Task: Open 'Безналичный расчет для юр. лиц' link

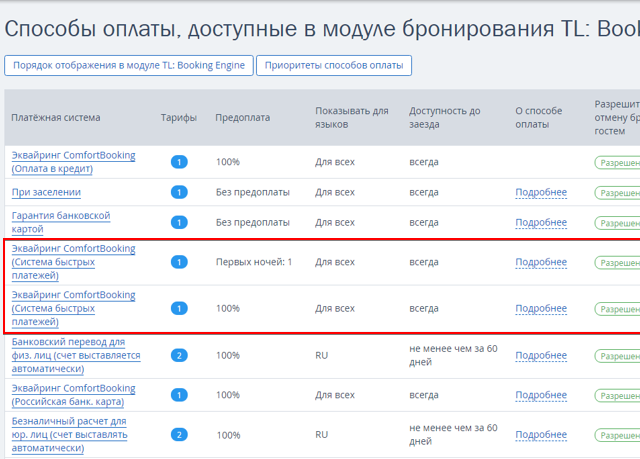Action: (x=69, y=435)
